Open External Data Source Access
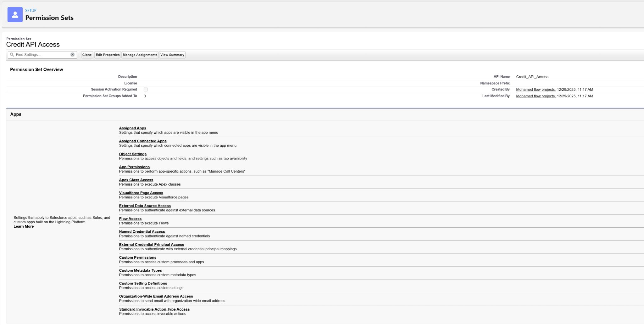The height and width of the screenshot is (325, 644). (x=145, y=206)
